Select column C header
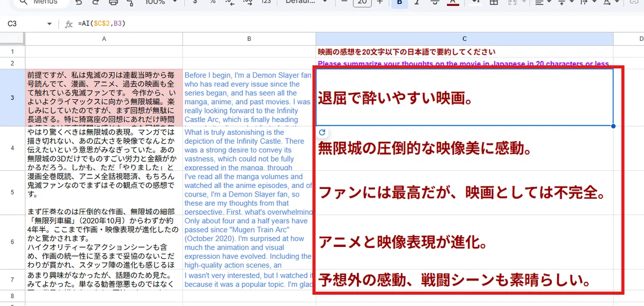Image resolution: width=644 pixels, height=306 pixels. (464, 39)
